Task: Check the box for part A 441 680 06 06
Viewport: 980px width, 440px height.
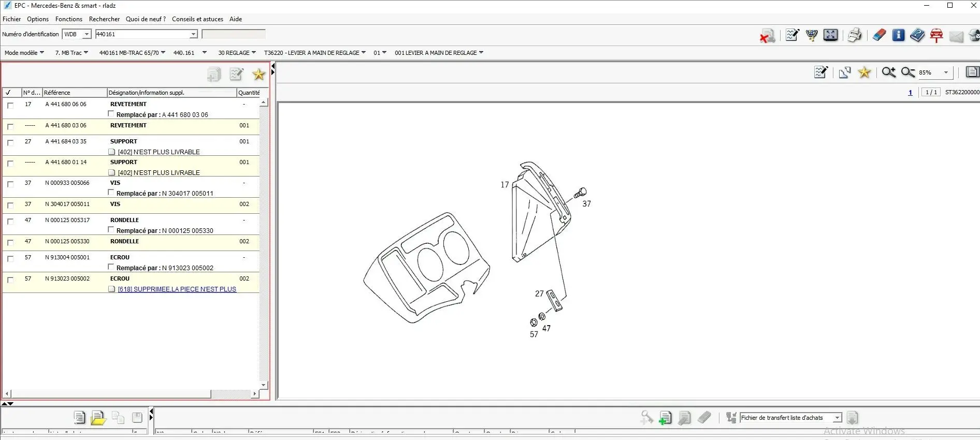Action: coord(10,105)
